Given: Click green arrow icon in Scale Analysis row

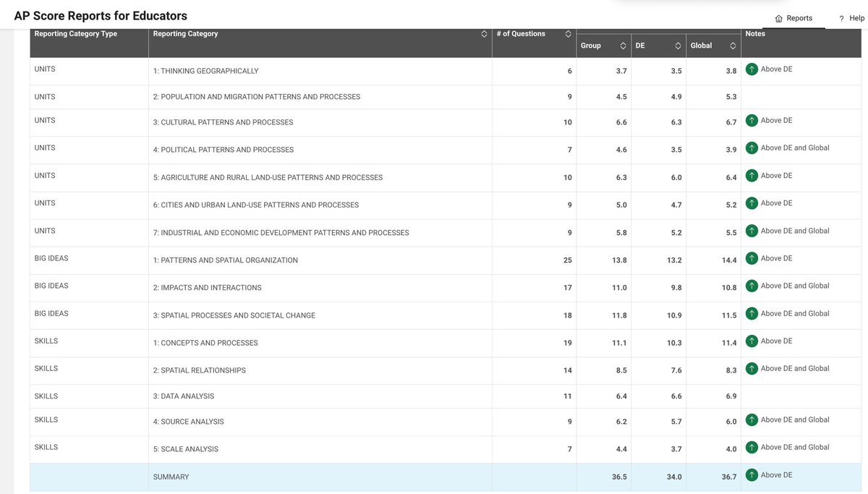Looking at the screenshot, I should [752, 448].
